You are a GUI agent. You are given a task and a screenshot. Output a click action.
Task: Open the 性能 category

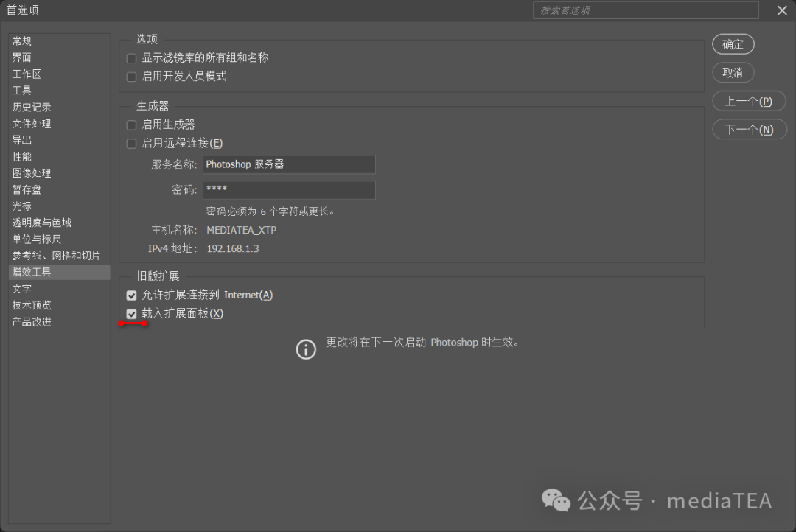click(x=22, y=156)
